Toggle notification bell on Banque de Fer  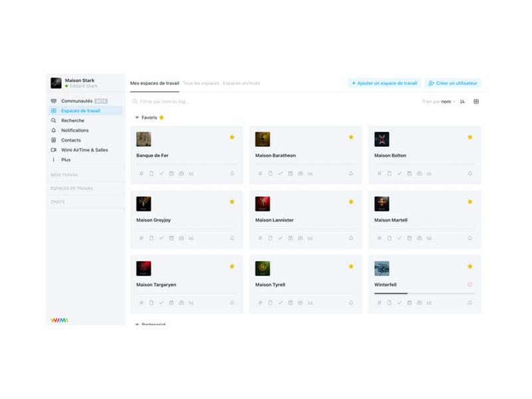[x=232, y=174]
